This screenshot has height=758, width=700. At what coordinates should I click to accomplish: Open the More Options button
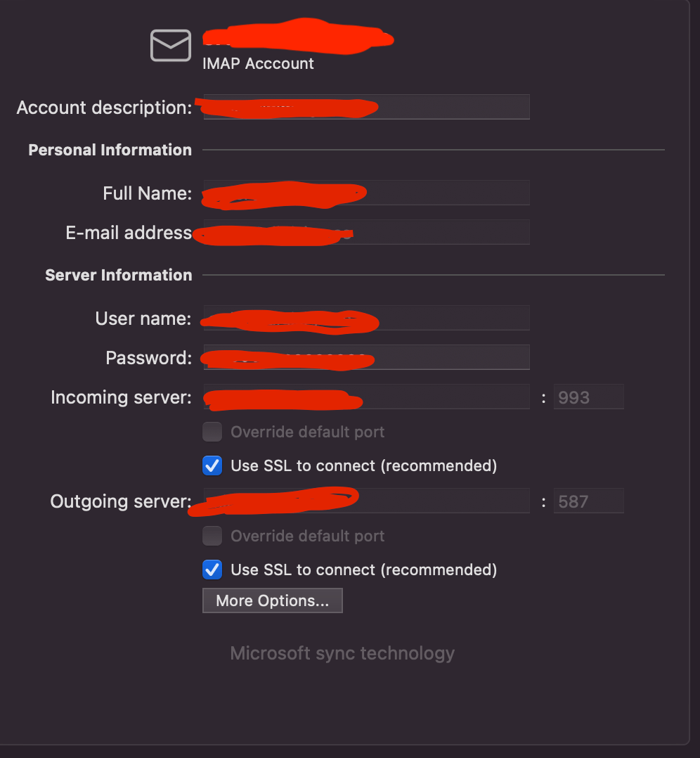[273, 600]
